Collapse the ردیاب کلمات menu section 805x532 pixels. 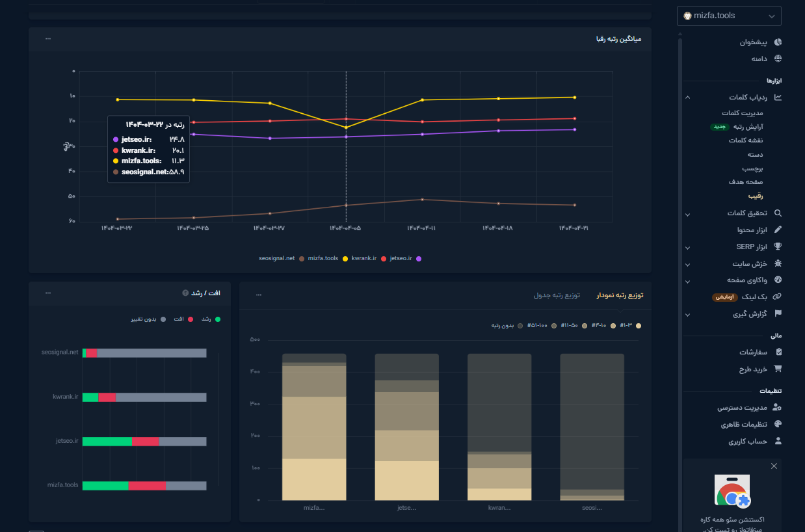tap(688, 98)
